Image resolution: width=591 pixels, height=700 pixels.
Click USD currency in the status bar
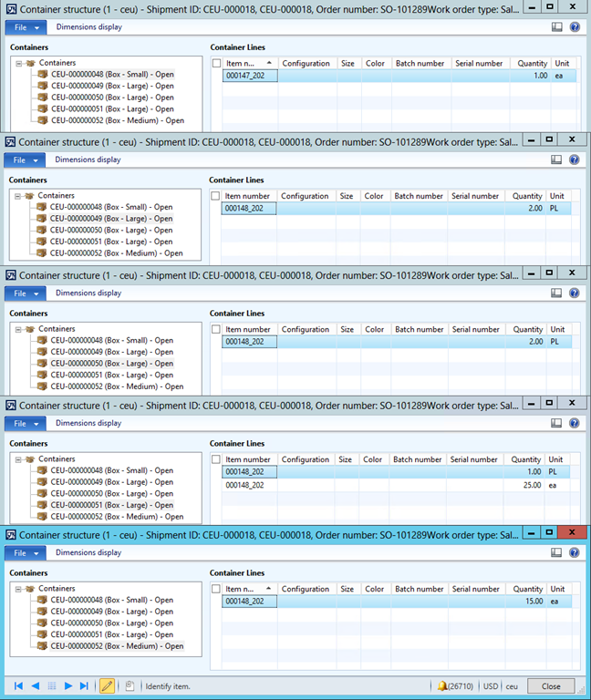coord(490,686)
